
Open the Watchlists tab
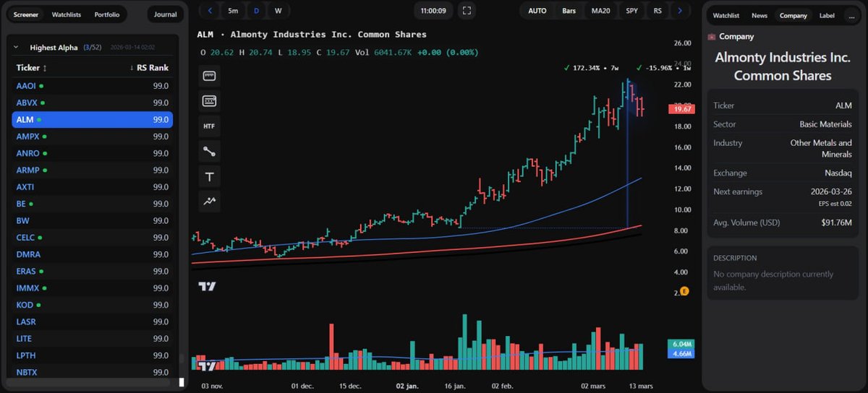tap(67, 14)
